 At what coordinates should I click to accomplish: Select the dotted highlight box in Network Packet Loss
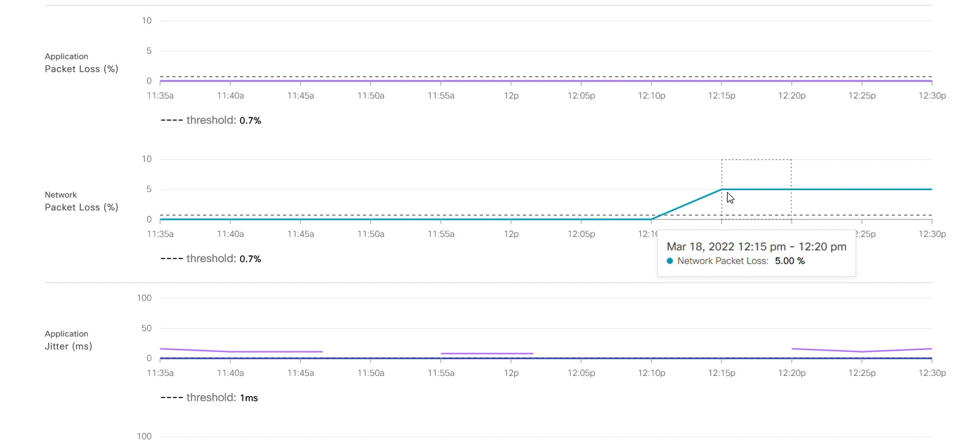coord(756,175)
